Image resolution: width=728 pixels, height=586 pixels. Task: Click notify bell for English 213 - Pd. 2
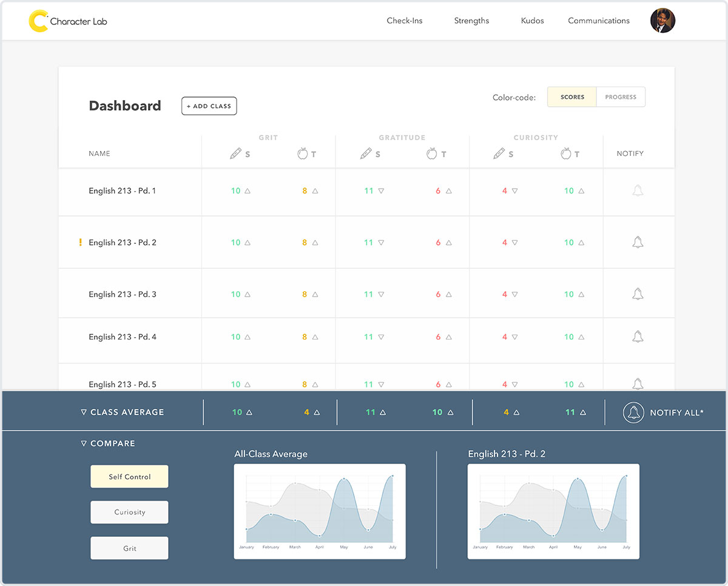point(638,243)
